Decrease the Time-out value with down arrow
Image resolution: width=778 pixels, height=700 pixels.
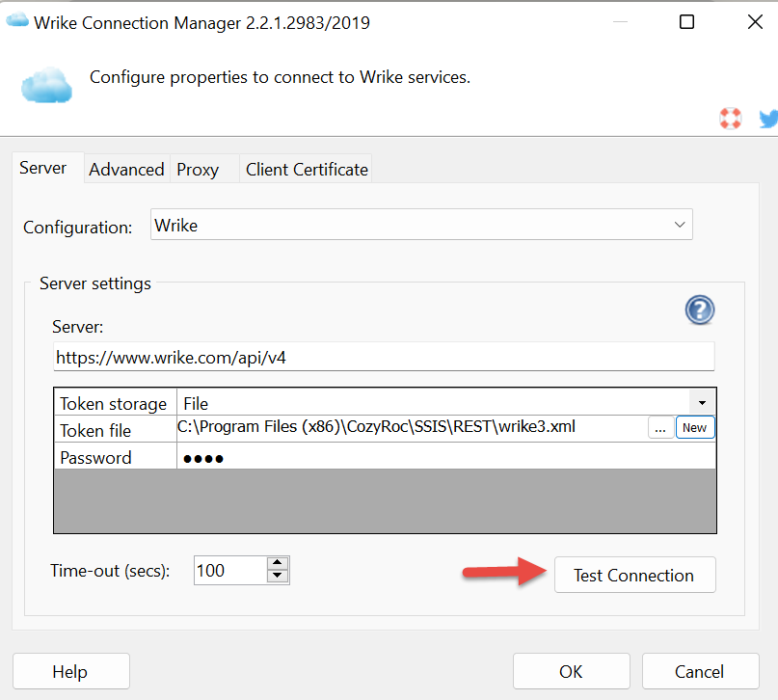click(278, 577)
